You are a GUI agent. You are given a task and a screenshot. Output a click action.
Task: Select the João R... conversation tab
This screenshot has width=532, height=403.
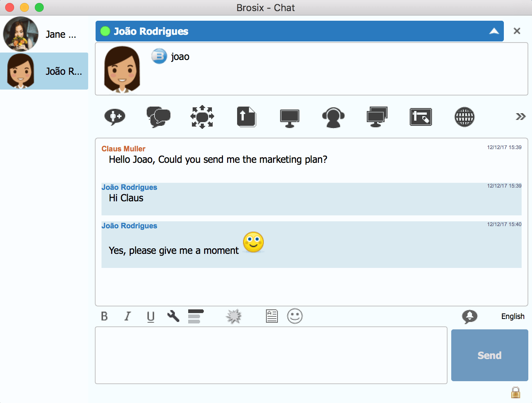tap(44, 71)
